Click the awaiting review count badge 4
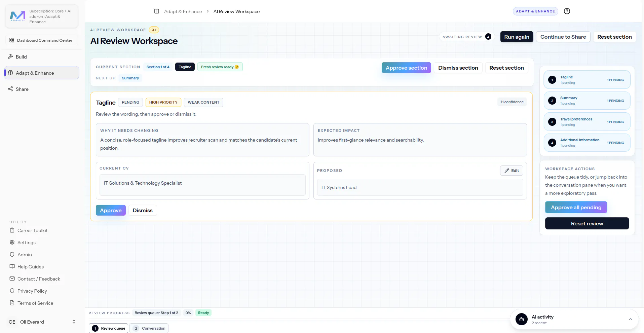The width and height of the screenshot is (644, 333). 488,37
